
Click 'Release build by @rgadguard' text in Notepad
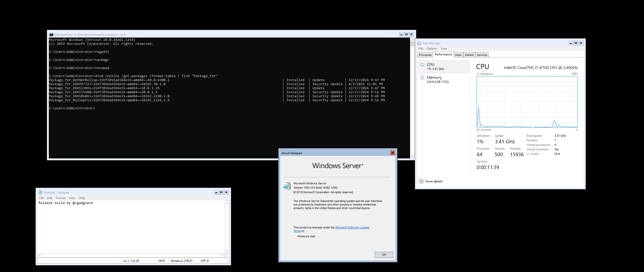(66, 203)
